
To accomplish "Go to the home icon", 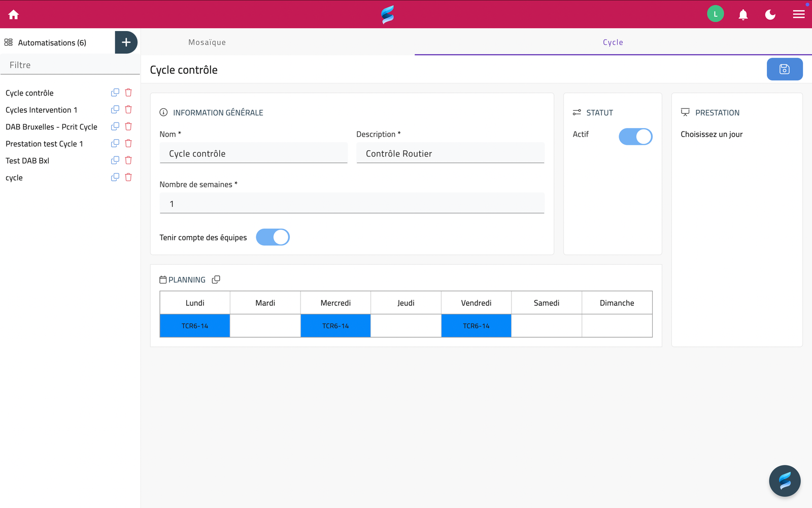I will pyautogui.click(x=14, y=15).
